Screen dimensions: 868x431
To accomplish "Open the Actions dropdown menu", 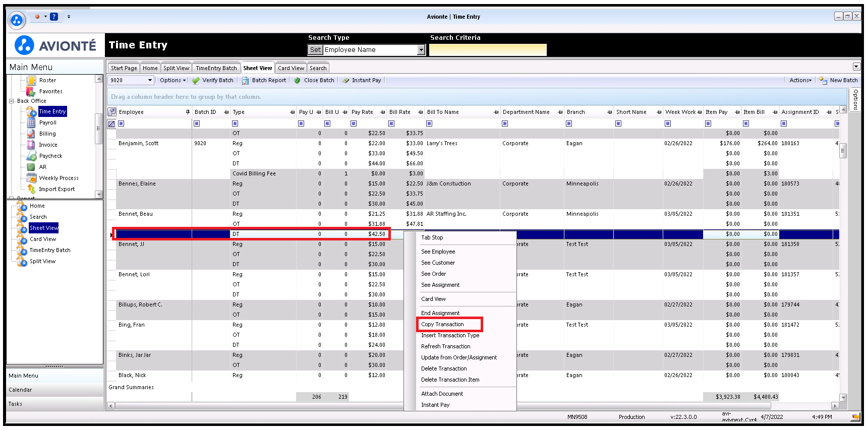I will 800,80.
